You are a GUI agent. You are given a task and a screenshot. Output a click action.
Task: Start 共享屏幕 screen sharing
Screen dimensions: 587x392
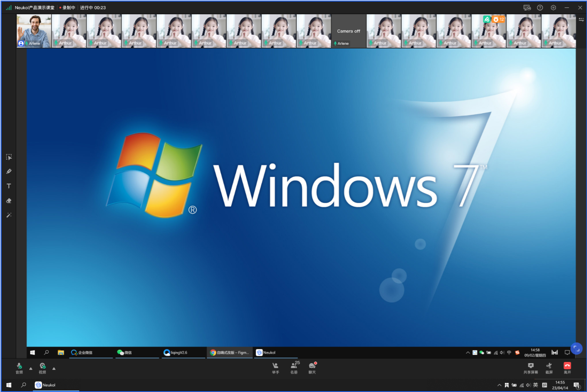pos(531,368)
